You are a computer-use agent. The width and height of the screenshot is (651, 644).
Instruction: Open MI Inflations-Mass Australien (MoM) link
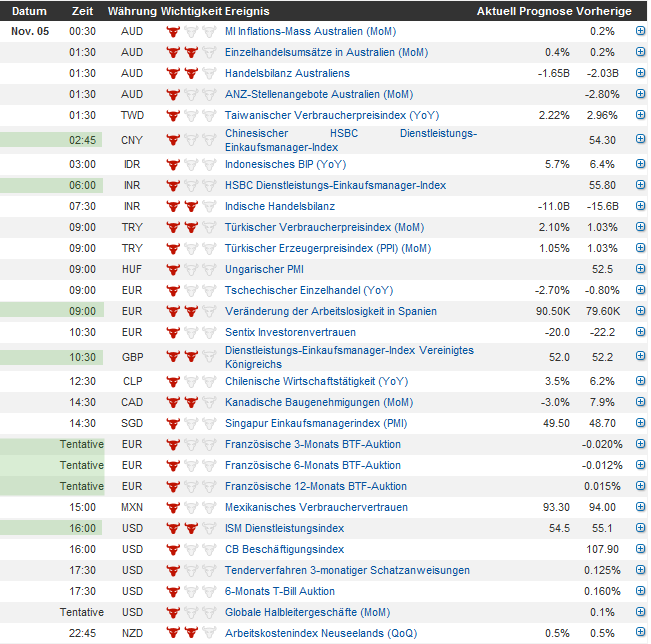(x=310, y=32)
